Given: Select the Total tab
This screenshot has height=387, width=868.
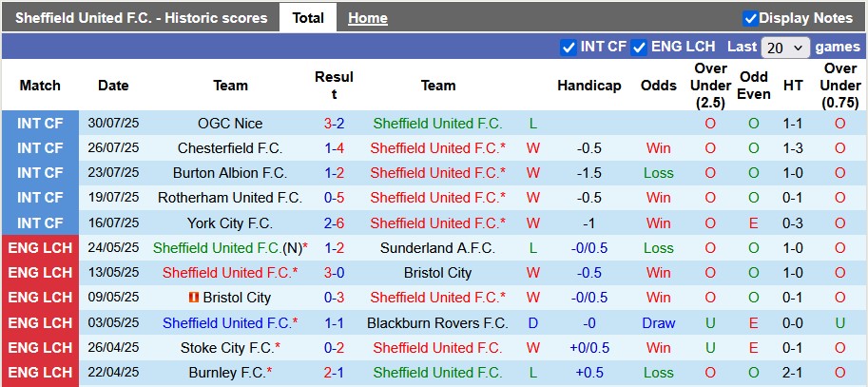Looking at the screenshot, I should [308, 18].
